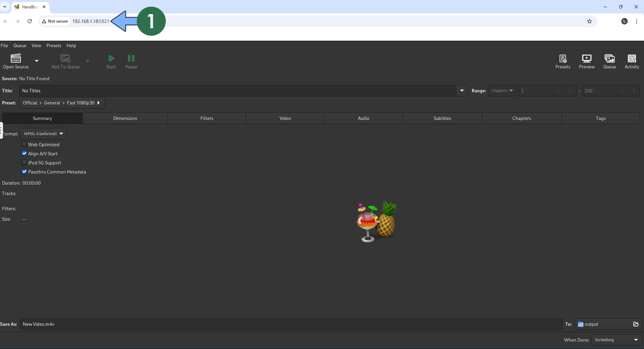
Task: Open the Preview window icon
Action: click(x=586, y=59)
